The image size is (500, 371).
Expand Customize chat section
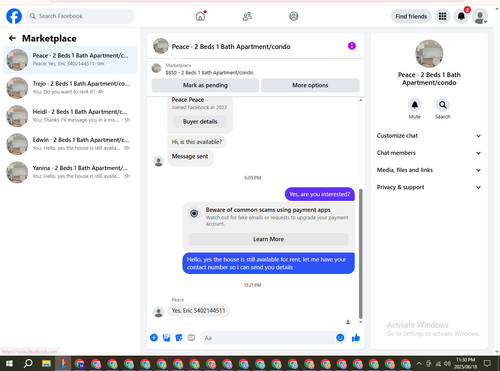(x=429, y=136)
